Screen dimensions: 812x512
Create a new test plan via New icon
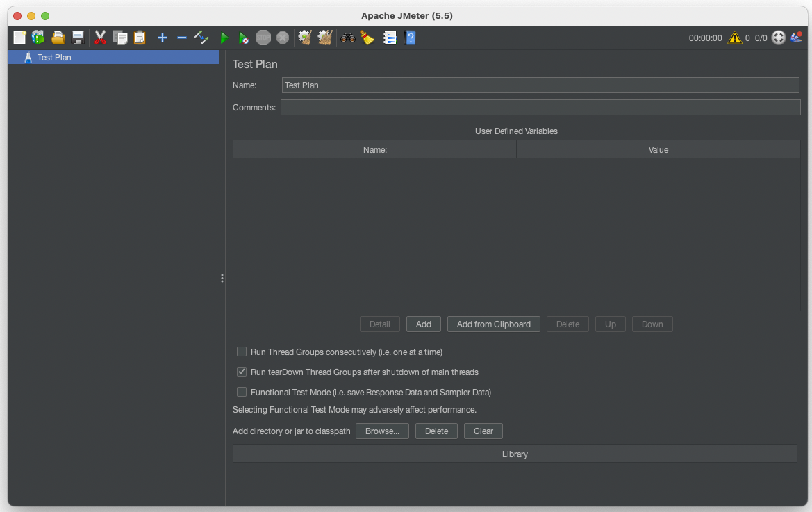[x=19, y=38]
